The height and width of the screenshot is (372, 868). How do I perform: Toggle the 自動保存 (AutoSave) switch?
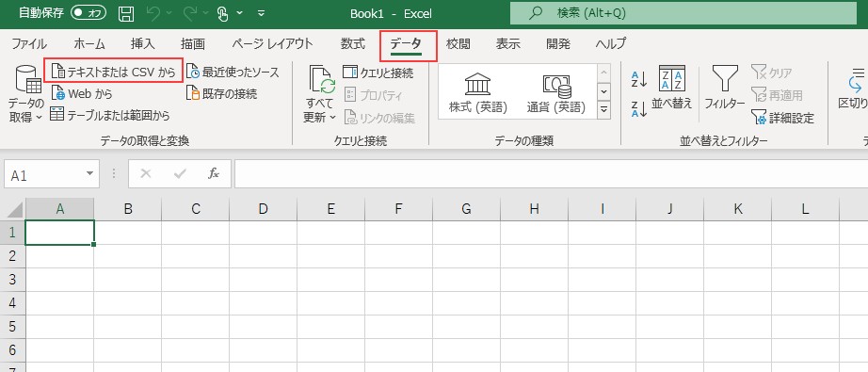88,13
